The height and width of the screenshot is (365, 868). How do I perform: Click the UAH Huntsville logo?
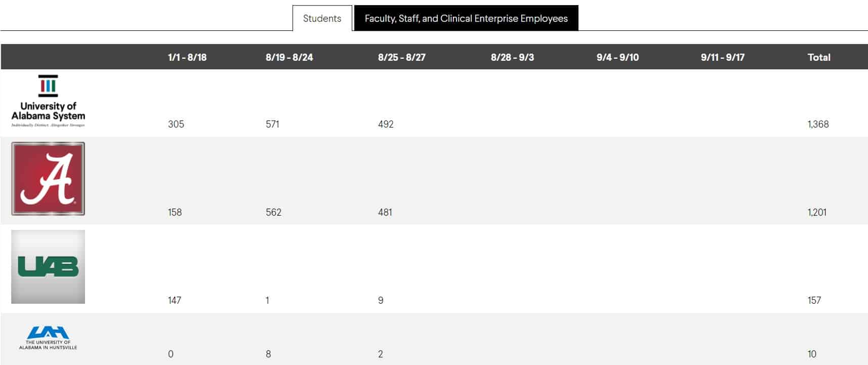click(x=48, y=338)
